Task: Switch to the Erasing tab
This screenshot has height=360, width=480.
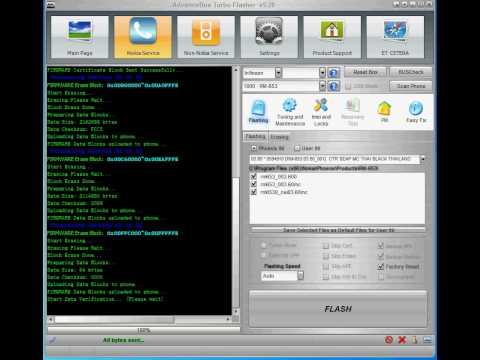Action: tap(279, 137)
